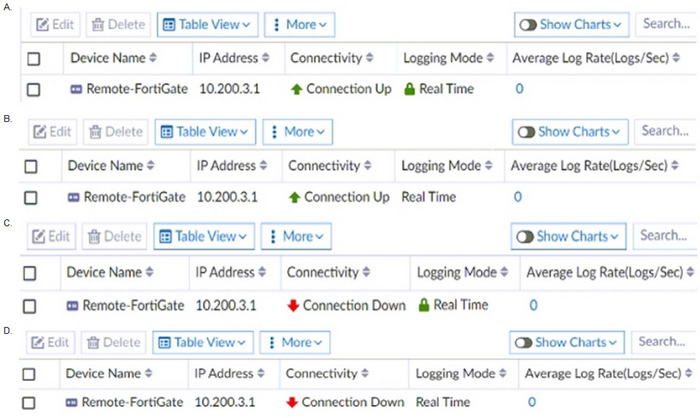This screenshot has height=418, width=700.
Task: Open the Table View dropdown in panel B
Action: (205, 132)
